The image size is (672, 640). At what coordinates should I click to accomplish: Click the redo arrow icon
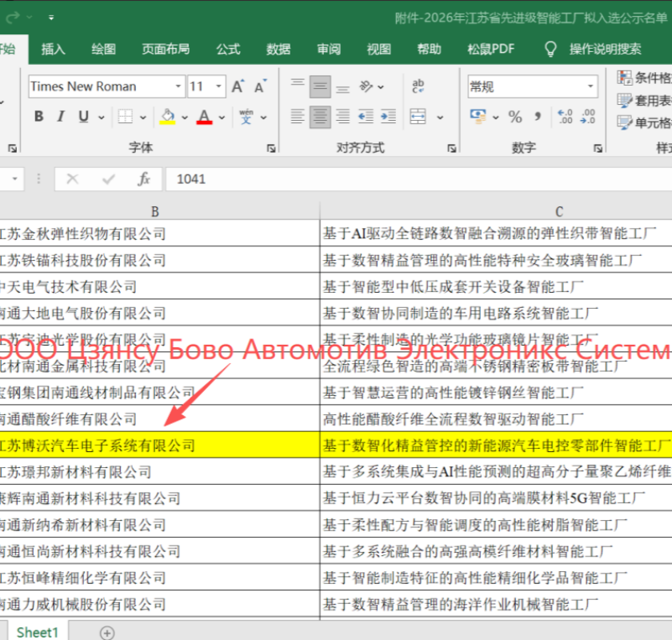[x=13, y=18]
